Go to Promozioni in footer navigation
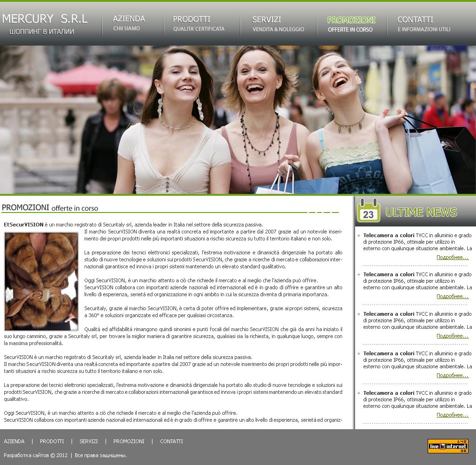Viewport: 476px width, 465px height. (129, 441)
